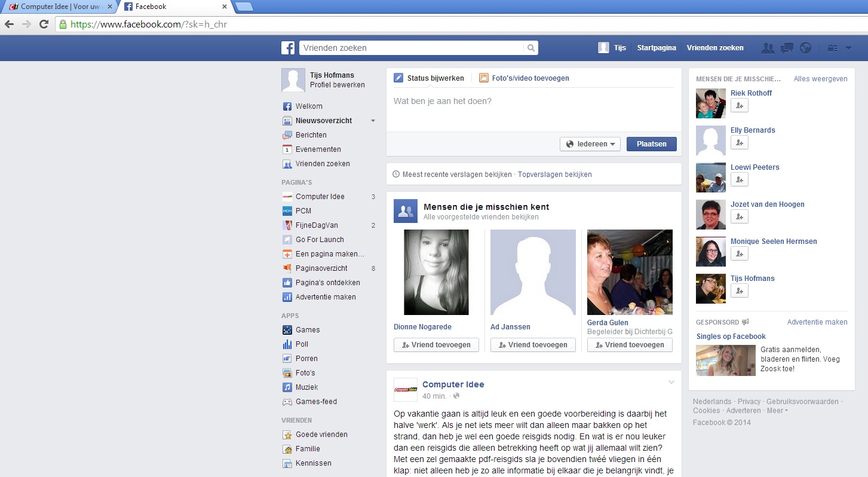Open the Meer footer dropdown
868x477 pixels.
tap(777, 411)
